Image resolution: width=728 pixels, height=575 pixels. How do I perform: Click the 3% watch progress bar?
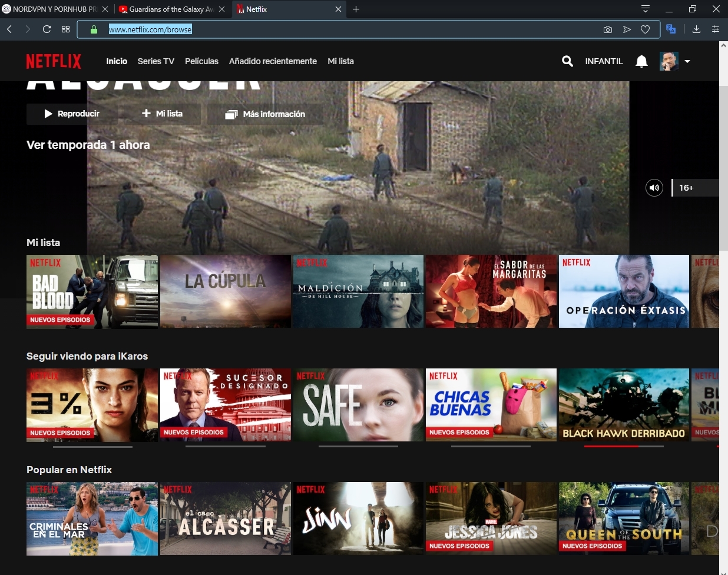[92, 446]
